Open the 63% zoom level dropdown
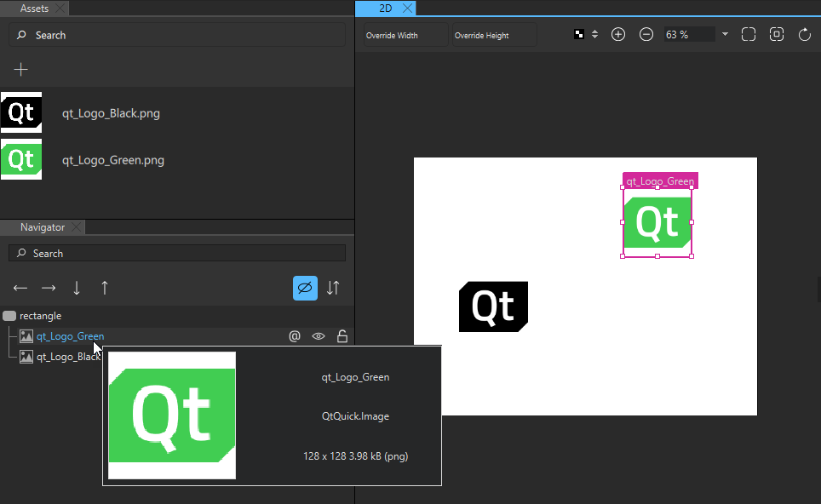Viewport: 821px width, 504px height. [x=725, y=34]
